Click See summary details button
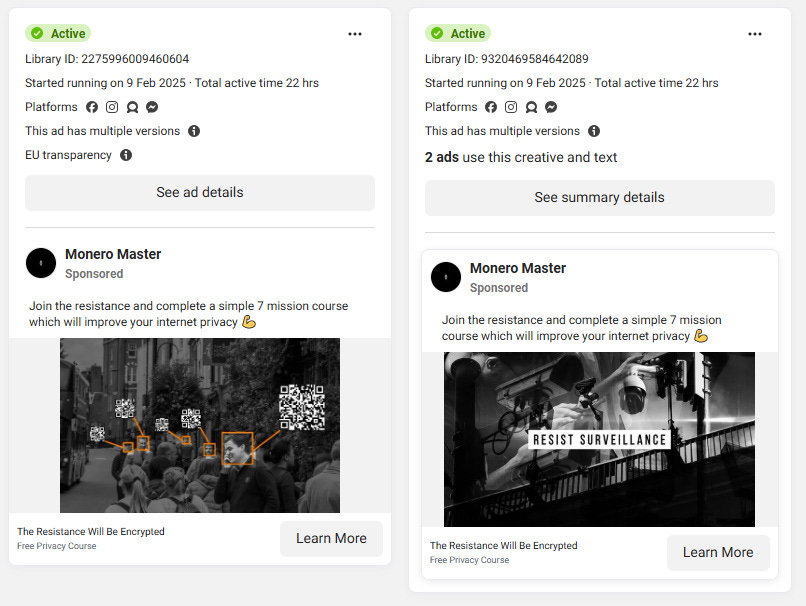 tap(599, 197)
